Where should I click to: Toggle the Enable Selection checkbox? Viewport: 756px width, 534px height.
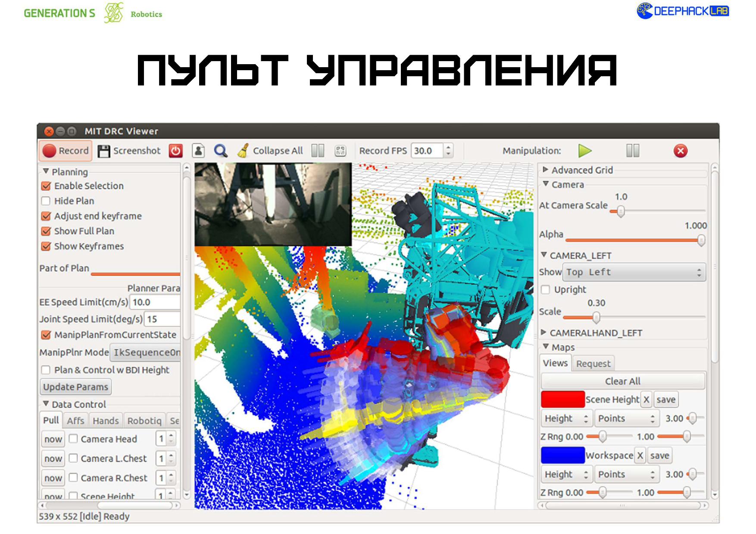click(x=46, y=186)
